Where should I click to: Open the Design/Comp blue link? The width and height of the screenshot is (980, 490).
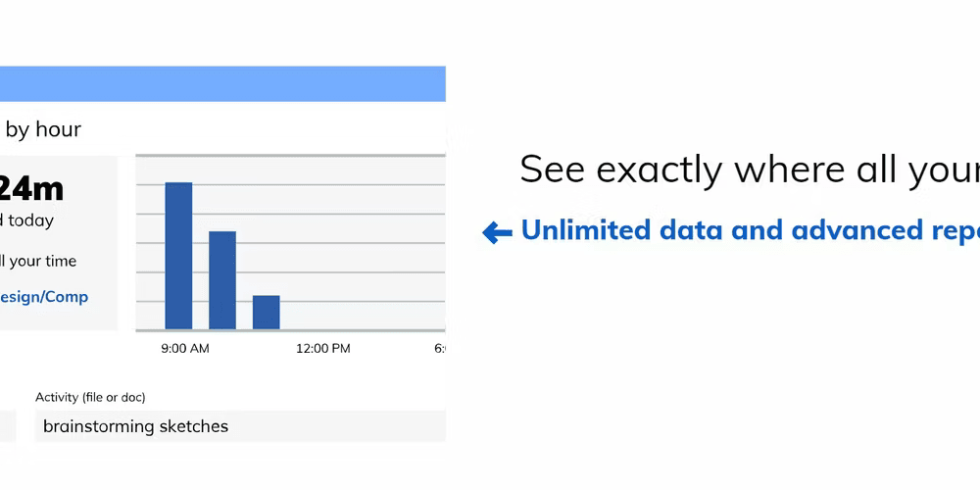(44, 297)
